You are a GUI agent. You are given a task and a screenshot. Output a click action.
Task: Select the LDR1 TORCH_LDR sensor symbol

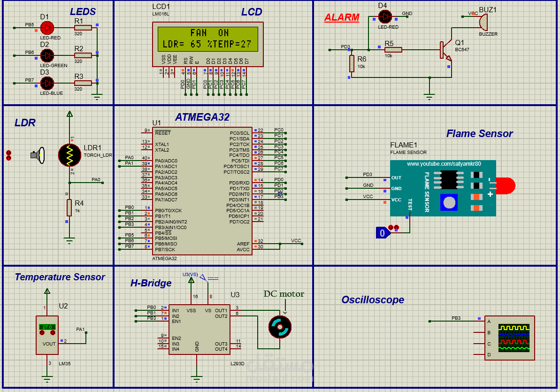click(x=69, y=155)
